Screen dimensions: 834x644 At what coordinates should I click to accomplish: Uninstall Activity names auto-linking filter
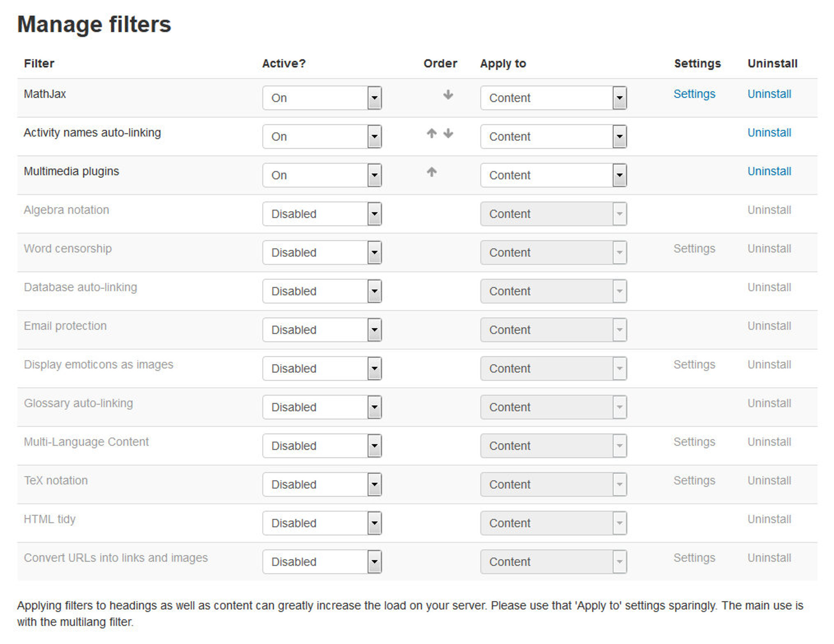click(x=769, y=132)
